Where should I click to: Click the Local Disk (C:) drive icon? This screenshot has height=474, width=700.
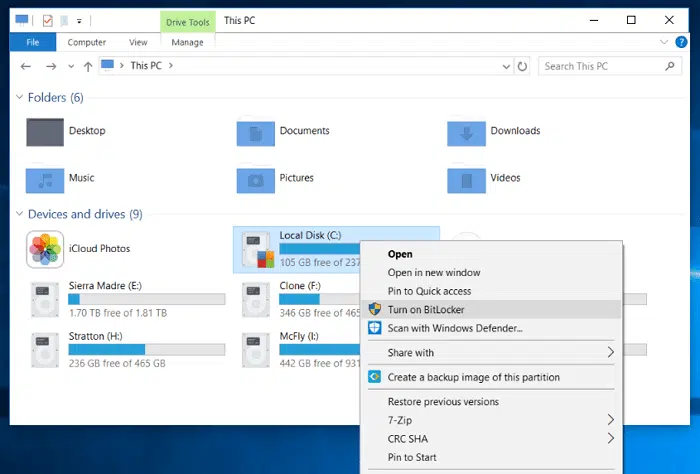(x=257, y=249)
